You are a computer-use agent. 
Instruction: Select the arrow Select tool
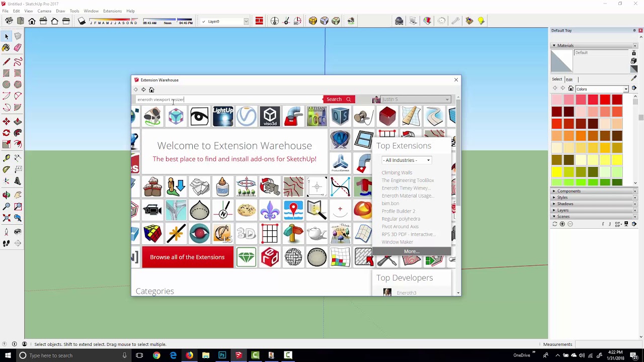click(x=7, y=36)
